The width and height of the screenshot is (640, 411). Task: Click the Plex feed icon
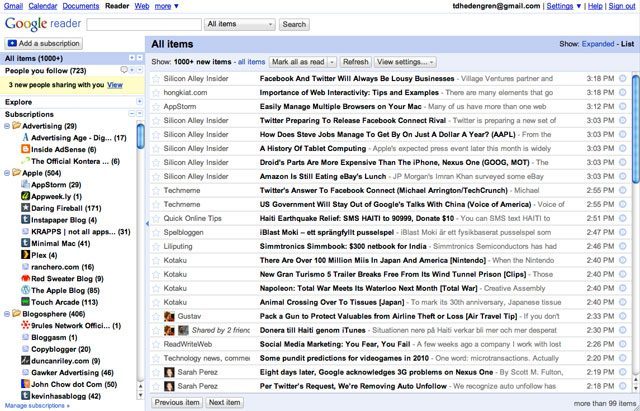tap(25, 255)
